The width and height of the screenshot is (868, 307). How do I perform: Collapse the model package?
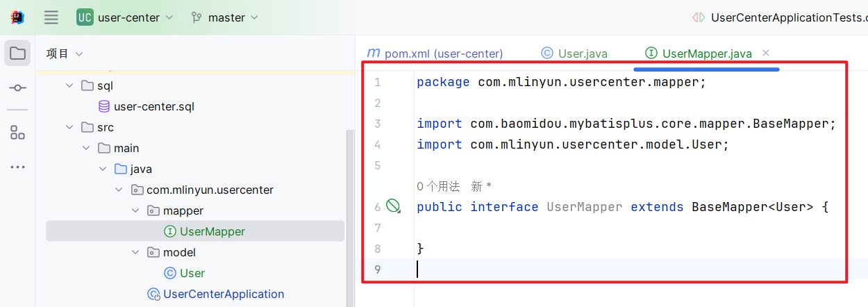pyautogui.click(x=135, y=252)
